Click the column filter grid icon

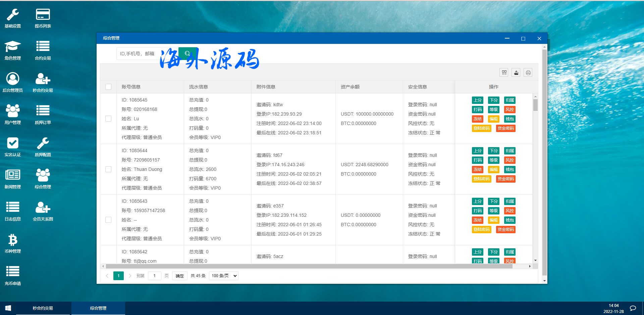(x=504, y=73)
